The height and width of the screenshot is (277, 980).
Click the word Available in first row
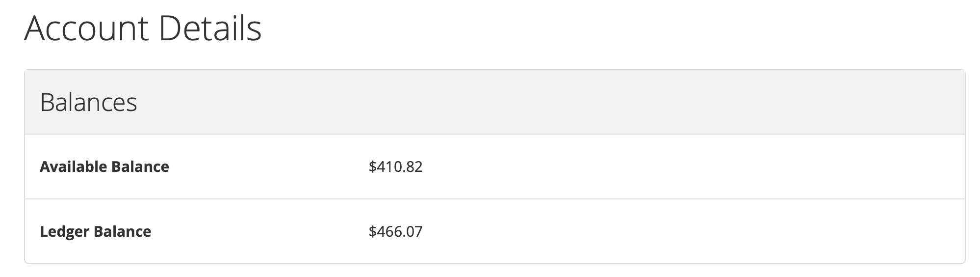[74, 167]
